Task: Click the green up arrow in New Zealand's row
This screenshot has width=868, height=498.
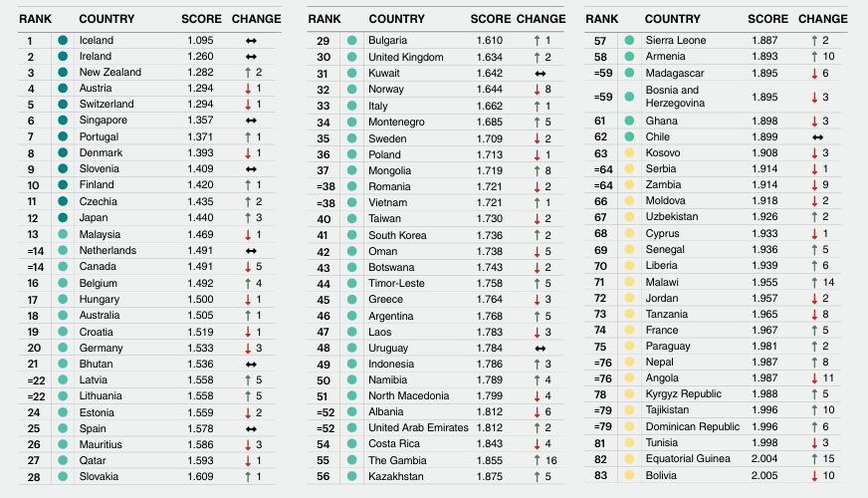Action: point(247,73)
